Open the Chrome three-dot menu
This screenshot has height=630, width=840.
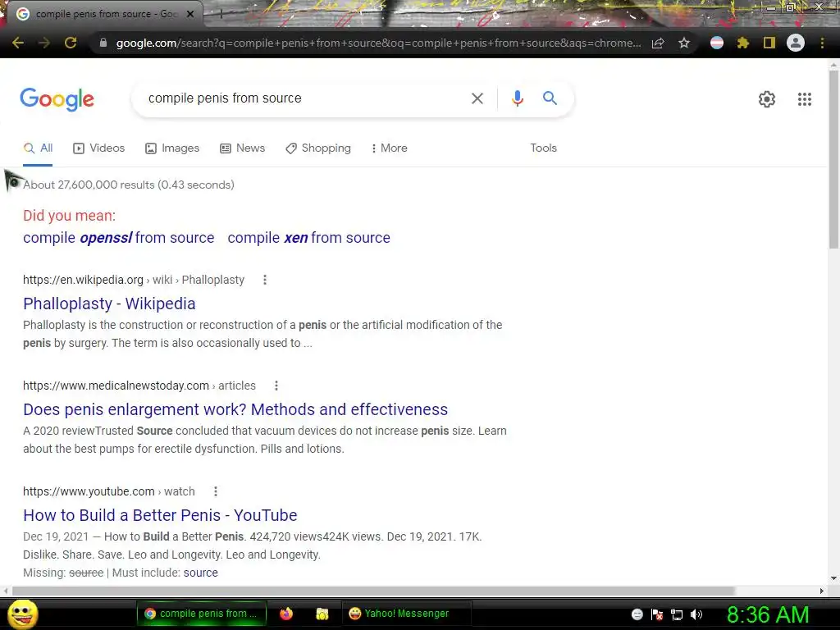(822, 43)
